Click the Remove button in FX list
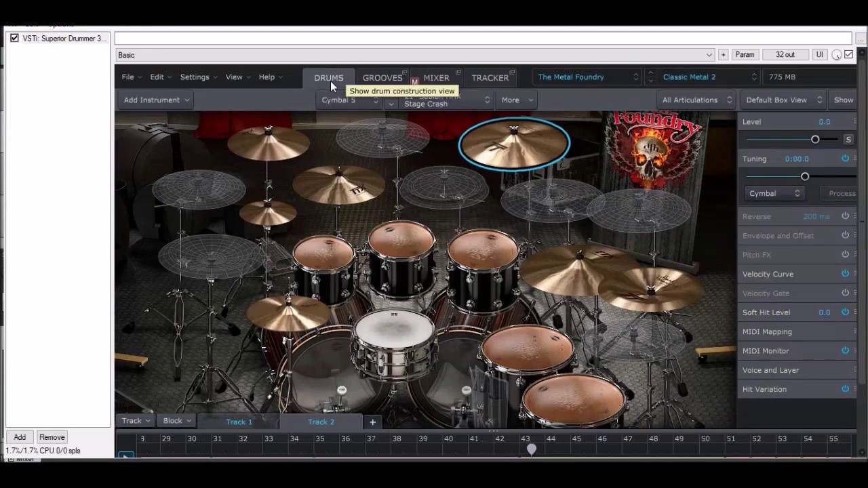868x488 pixels. tap(52, 437)
